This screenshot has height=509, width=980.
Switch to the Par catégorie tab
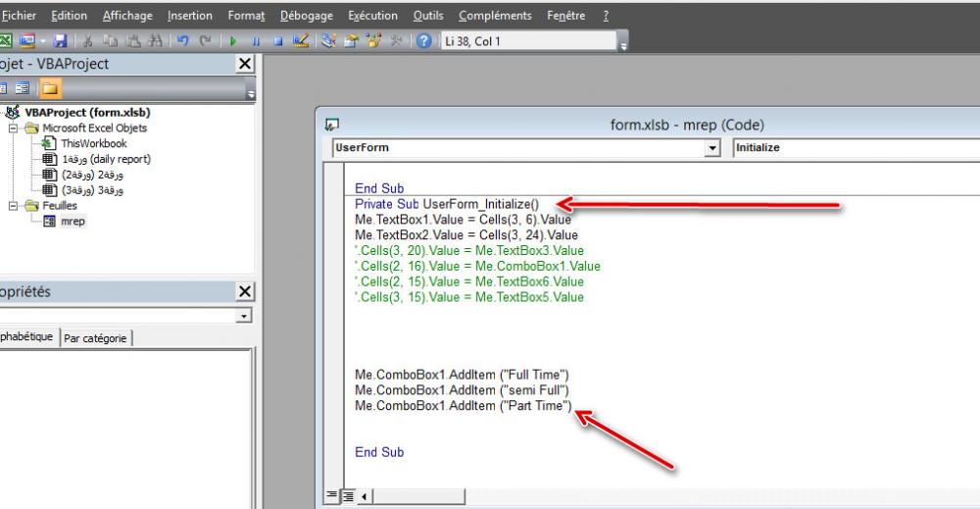[95, 338]
